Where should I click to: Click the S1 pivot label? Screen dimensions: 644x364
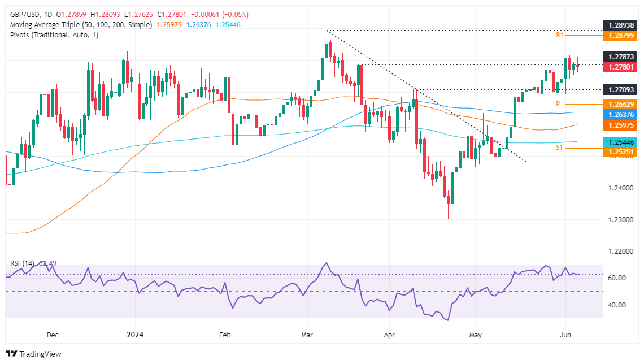tap(560, 147)
